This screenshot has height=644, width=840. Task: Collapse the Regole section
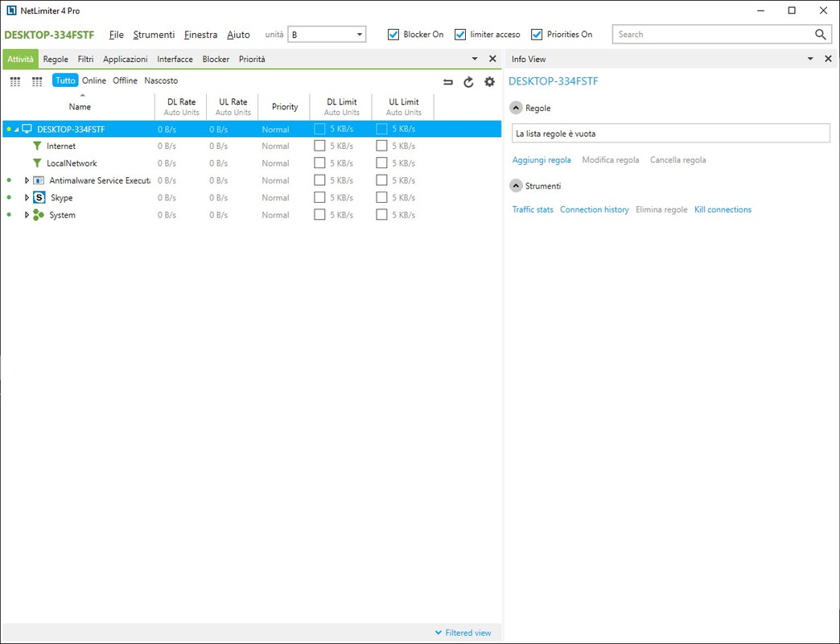point(516,108)
